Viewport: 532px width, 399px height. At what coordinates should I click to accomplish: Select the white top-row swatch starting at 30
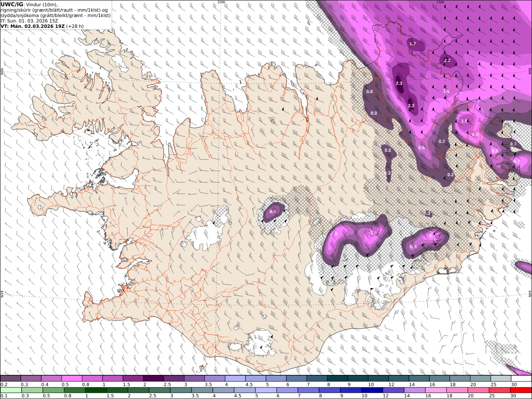(521, 379)
